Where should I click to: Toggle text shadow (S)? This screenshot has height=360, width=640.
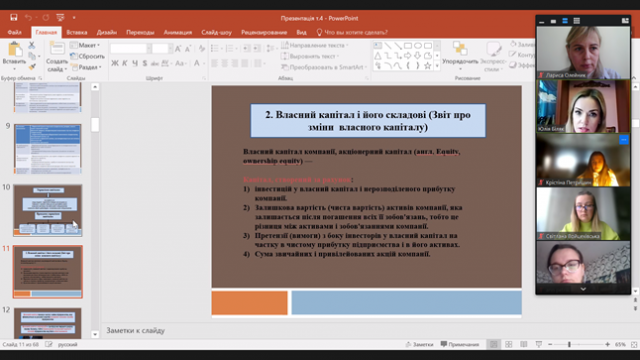[x=144, y=63]
